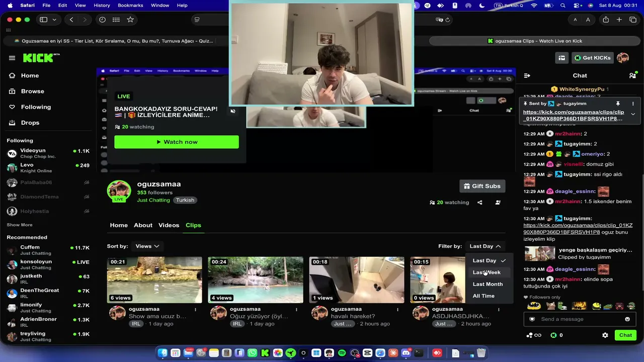Open the Sort by Views dropdown
644x362 pixels.
point(147,246)
